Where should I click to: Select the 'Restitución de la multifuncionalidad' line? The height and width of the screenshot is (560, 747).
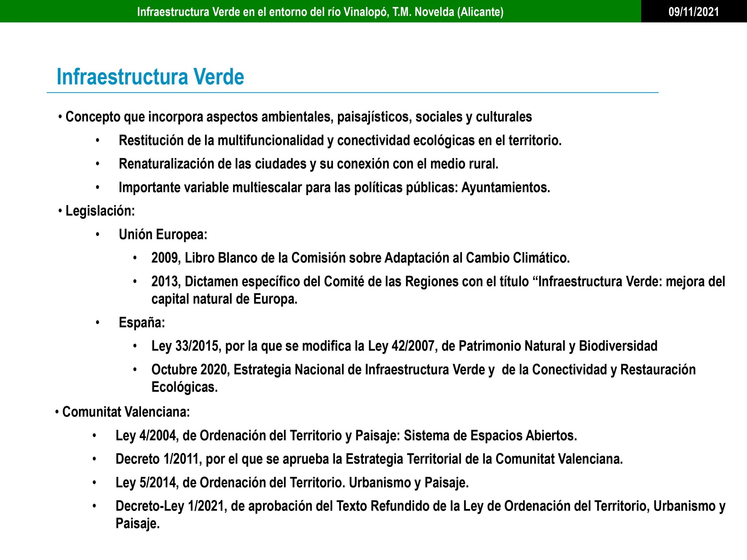click(x=340, y=140)
